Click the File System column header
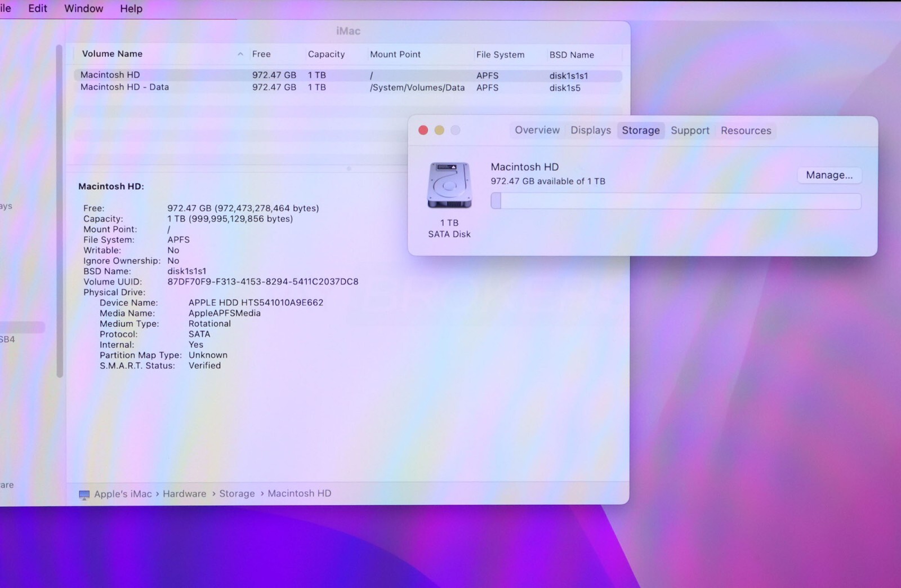Image resolution: width=901 pixels, height=588 pixels. (500, 55)
